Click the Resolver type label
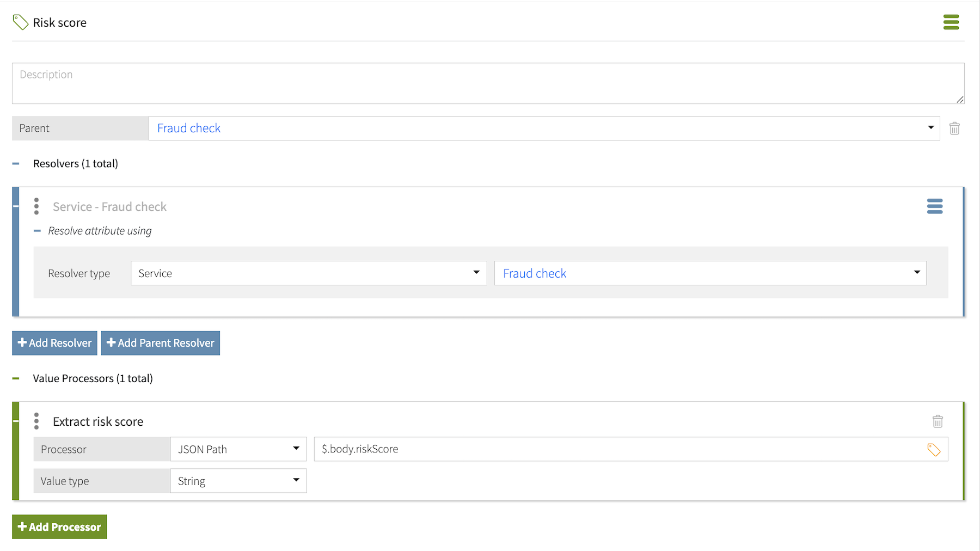Screen dimensions: 980x551 (x=79, y=273)
